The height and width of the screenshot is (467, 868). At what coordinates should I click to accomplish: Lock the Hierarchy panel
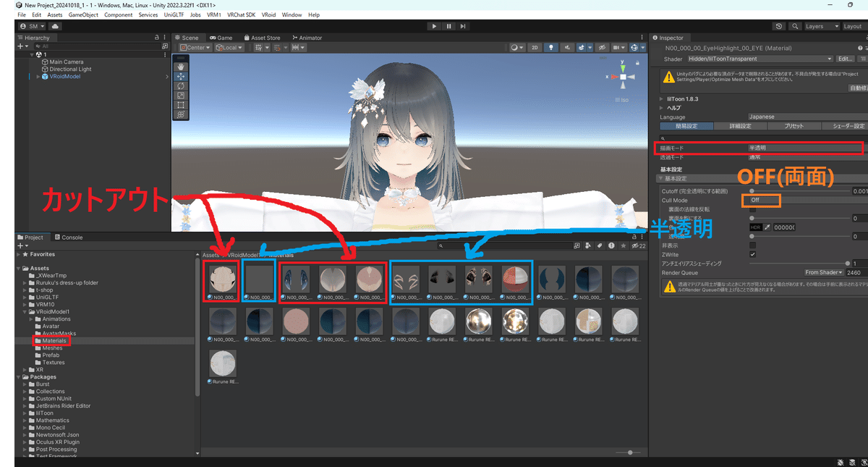click(157, 38)
